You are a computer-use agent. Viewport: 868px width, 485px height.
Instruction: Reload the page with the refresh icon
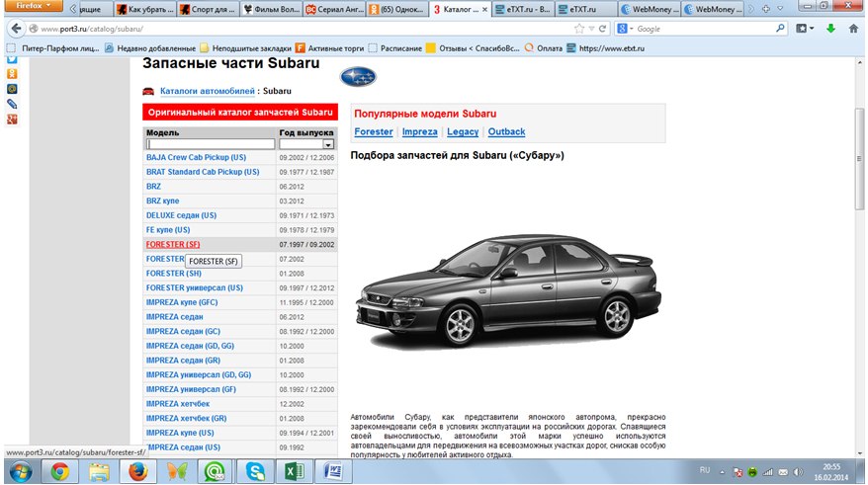tap(602, 29)
